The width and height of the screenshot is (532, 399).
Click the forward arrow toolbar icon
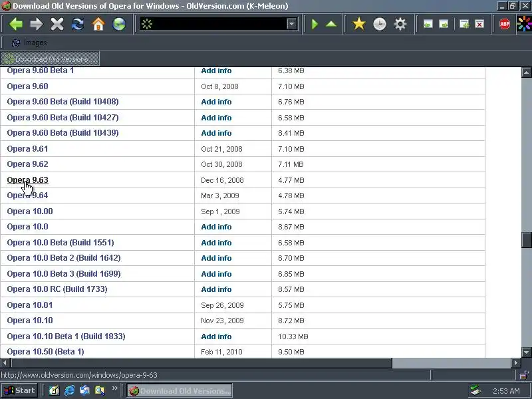(37, 24)
